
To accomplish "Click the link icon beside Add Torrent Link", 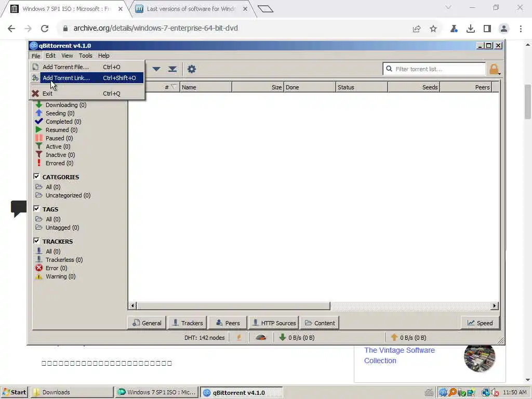I will tap(35, 78).
